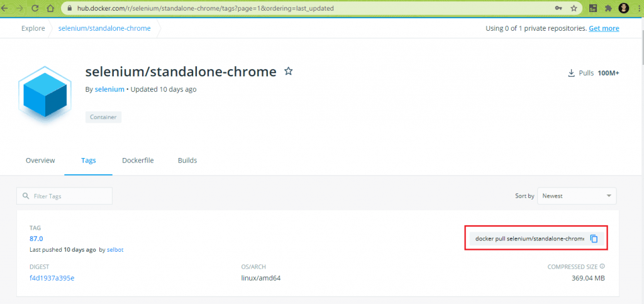Image resolution: width=644 pixels, height=304 pixels.
Task: Switch to the Overview tab
Action: pyautogui.click(x=40, y=160)
